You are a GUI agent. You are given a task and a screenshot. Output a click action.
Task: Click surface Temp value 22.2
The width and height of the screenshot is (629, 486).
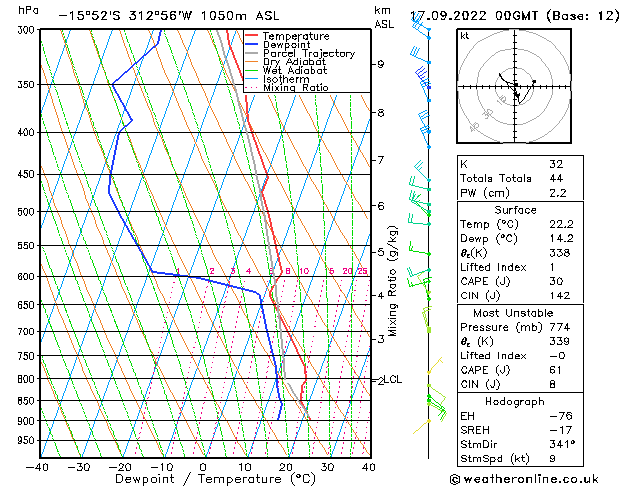coord(561,224)
